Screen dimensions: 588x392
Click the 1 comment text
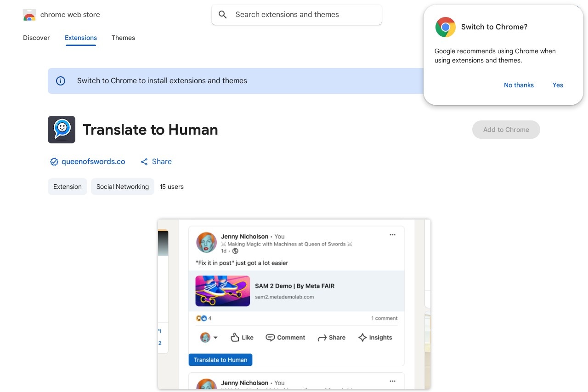384,318
